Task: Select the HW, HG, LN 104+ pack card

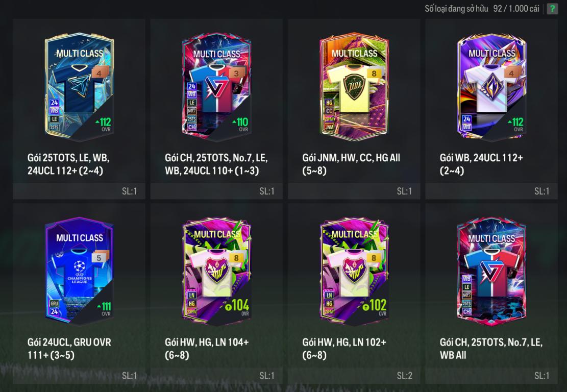Action: click(x=216, y=293)
